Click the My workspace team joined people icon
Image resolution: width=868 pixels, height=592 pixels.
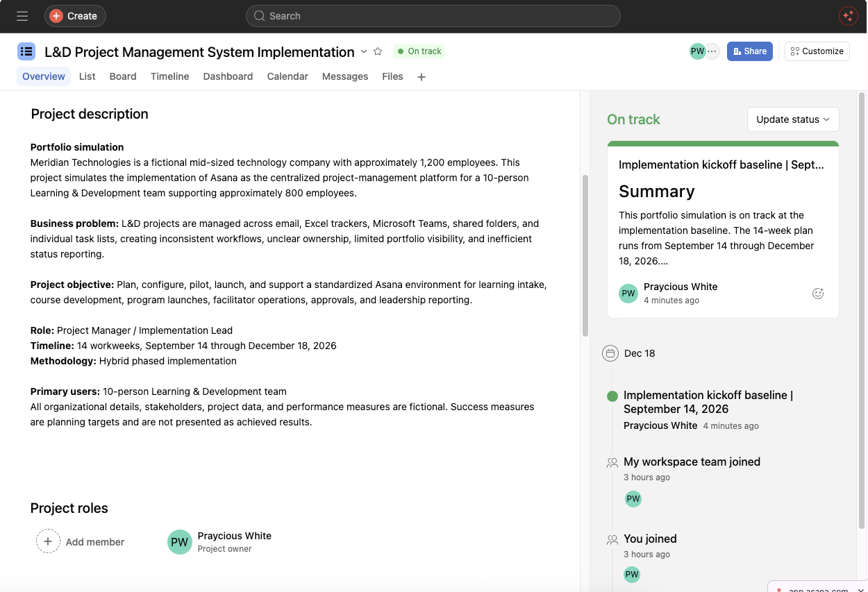pos(612,462)
